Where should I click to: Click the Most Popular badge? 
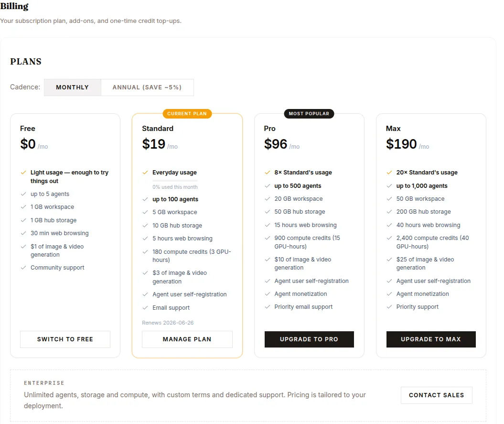[309, 114]
